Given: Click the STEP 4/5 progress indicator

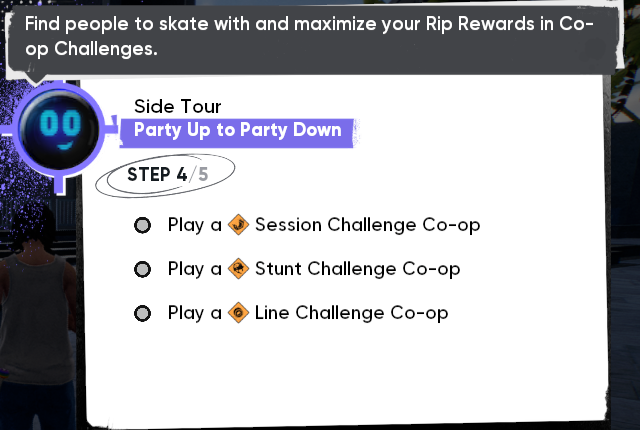Looking at the screenshot, I should pos(165,175).
